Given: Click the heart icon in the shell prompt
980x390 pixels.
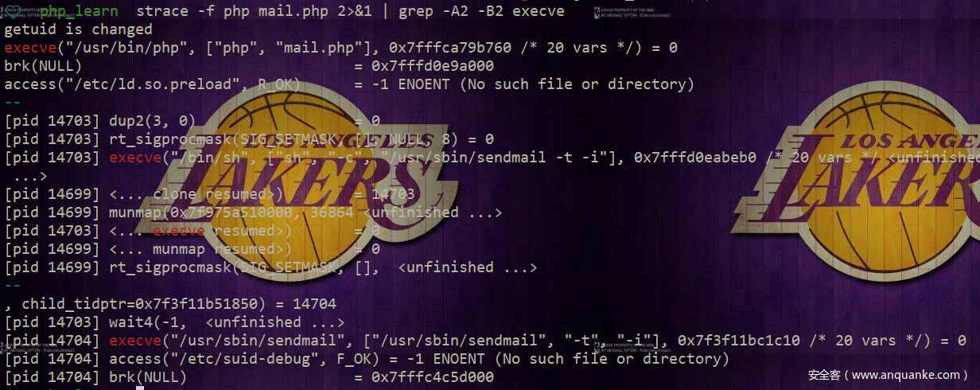Looking at the screenshot, I should click(11, 10).
